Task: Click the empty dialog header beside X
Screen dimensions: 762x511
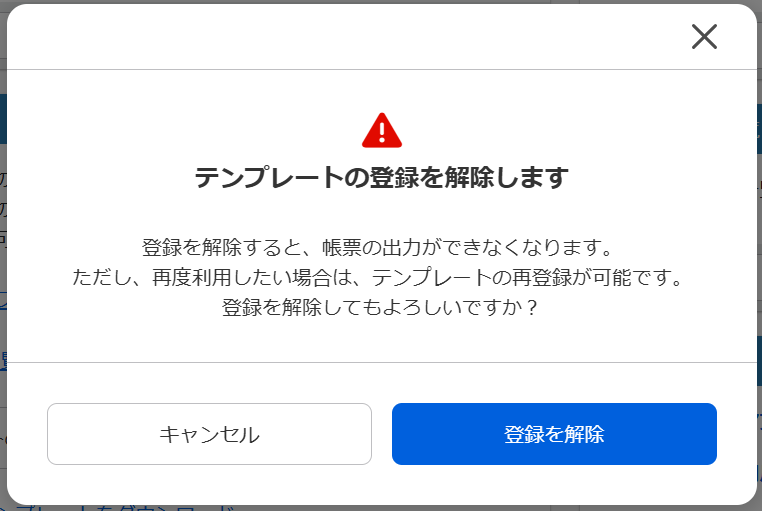Action: (x=340, y=37)
